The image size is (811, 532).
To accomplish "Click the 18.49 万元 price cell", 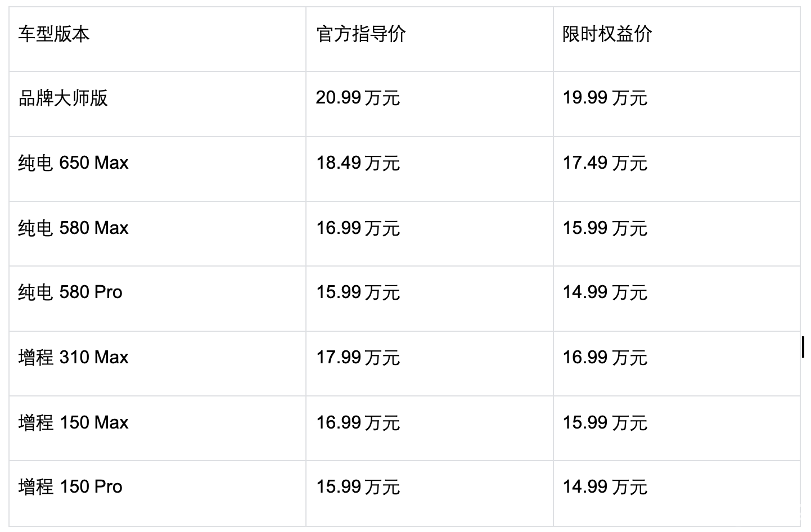I will click(x=358, y=163).
